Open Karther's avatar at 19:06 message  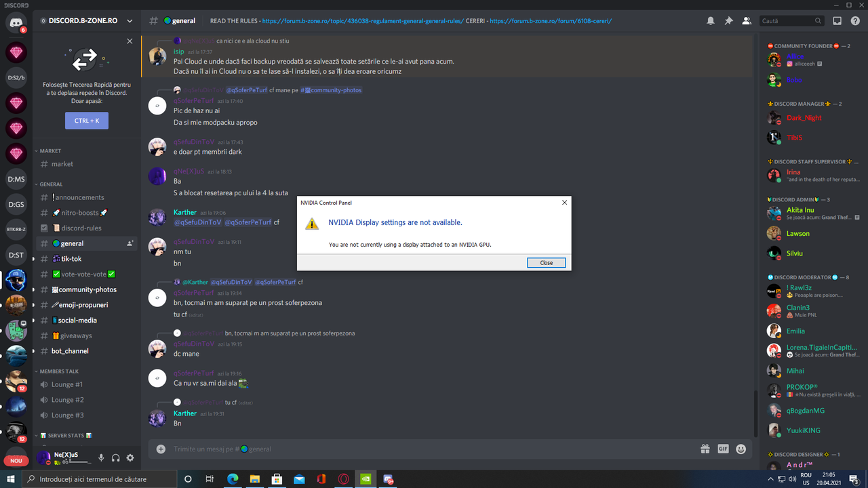click(157, 217)
